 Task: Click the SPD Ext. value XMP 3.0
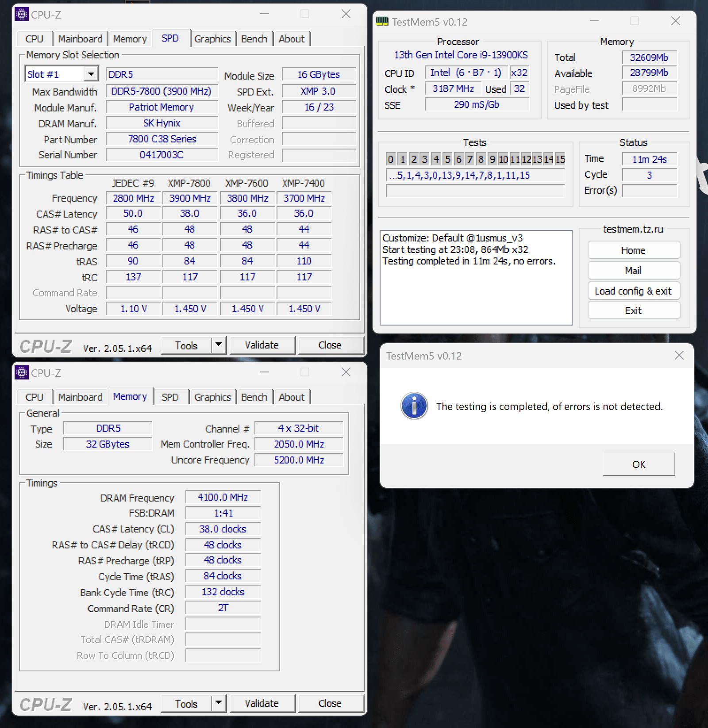(x=319, y=91)
